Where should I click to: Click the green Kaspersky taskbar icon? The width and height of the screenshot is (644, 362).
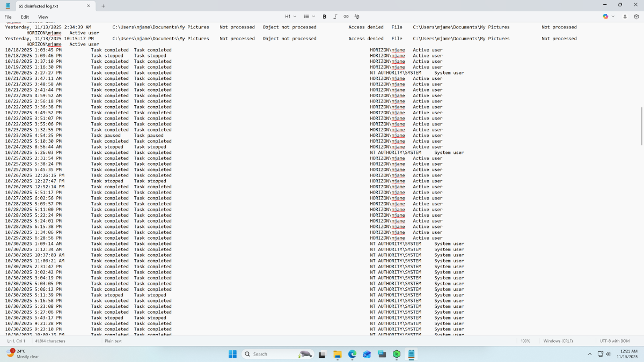(x=397, y=354)
